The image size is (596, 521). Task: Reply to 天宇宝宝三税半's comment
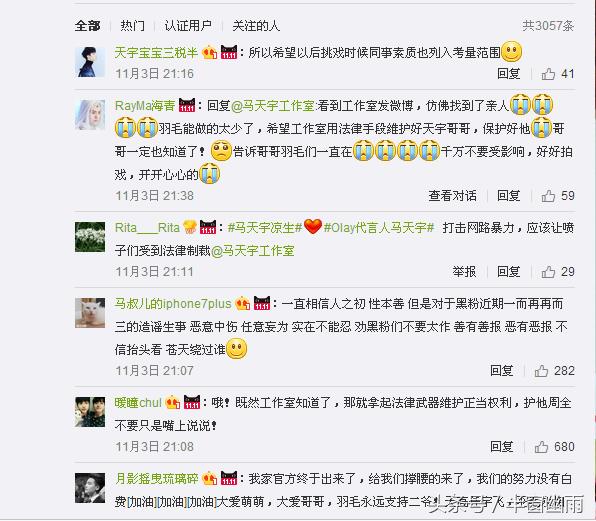509,74
